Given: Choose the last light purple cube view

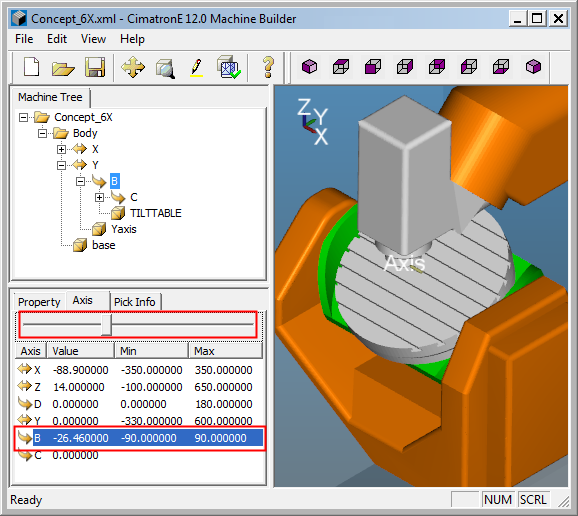Looking at the screenshot, I should (x=533, y=67).
